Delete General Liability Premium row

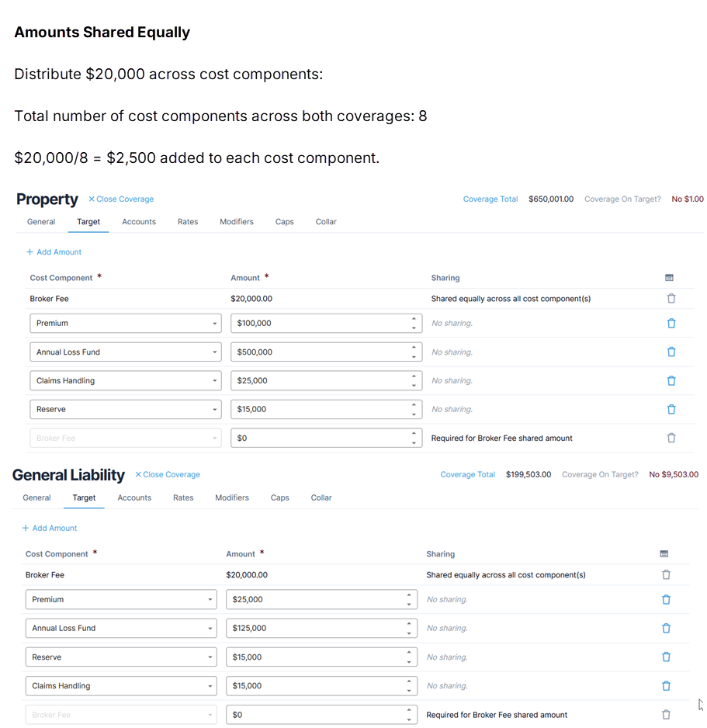click(x=666, y=600)
